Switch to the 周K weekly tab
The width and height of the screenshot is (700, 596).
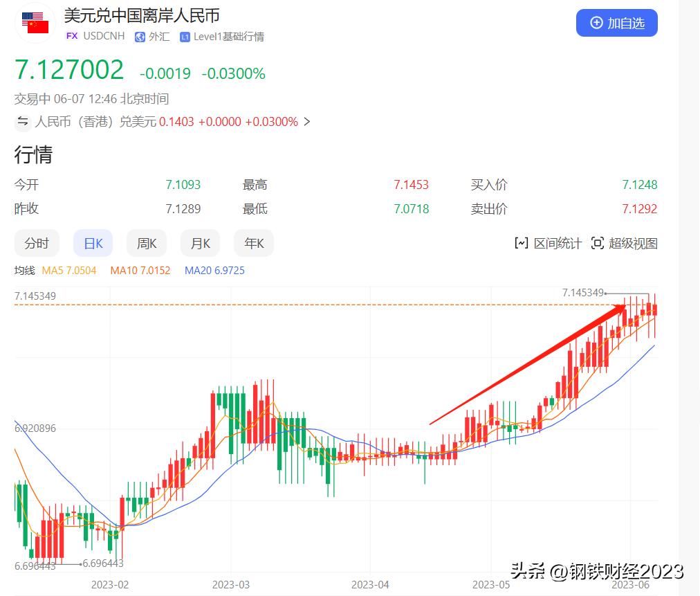146,243
